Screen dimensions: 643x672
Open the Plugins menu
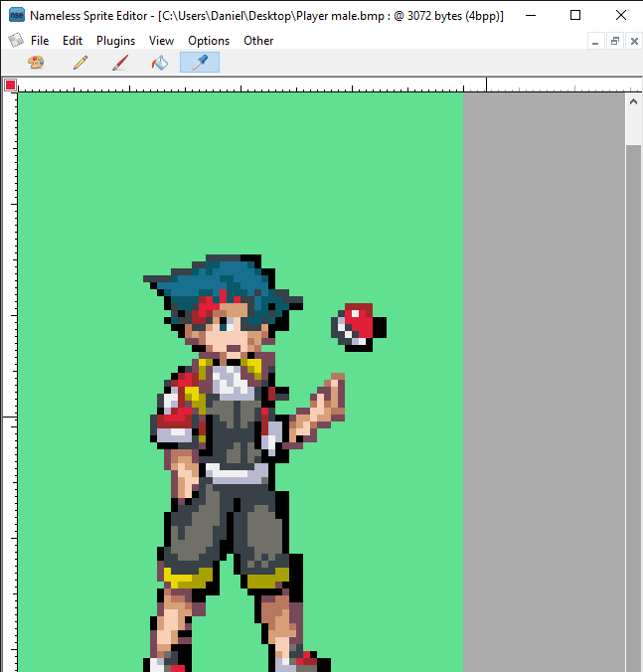115,41
